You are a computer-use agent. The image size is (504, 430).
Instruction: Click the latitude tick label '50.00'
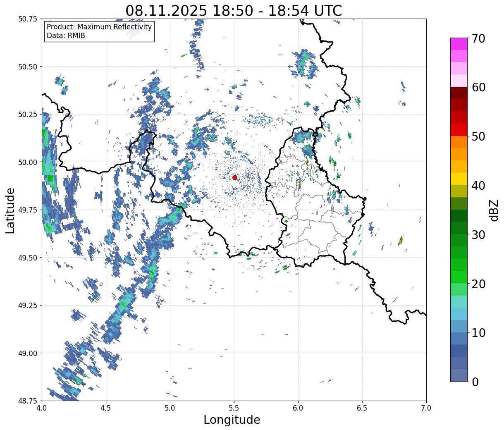[27, 162]
